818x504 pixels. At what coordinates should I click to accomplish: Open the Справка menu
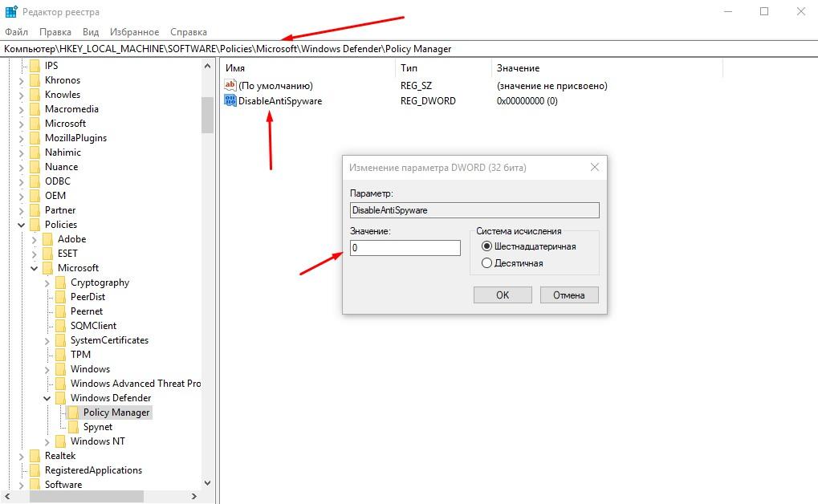pos(189,32)
